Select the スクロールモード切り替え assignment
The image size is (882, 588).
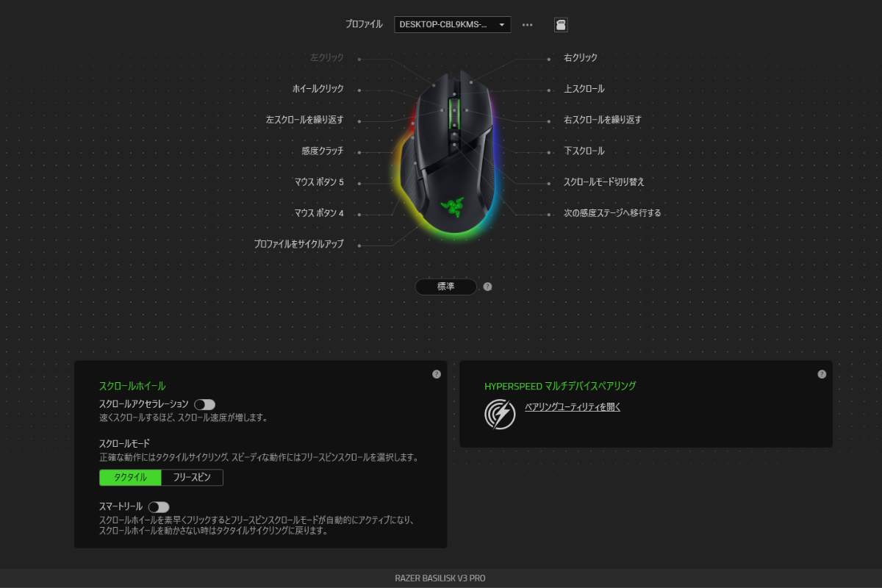click(604, 182)
